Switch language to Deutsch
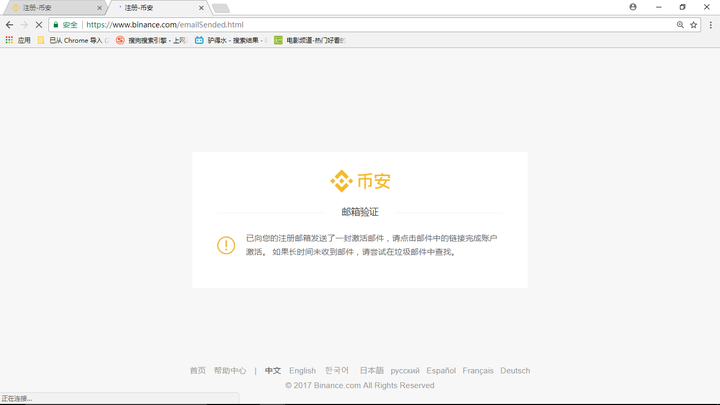The width and height of the screenshot is (720, 405). [515, 371]
